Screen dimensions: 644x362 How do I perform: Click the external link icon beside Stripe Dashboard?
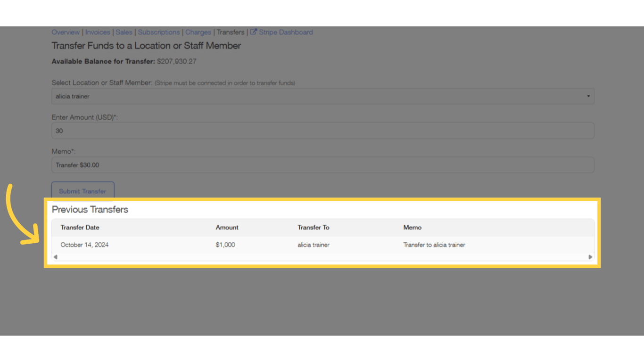[x=253, y=32]
